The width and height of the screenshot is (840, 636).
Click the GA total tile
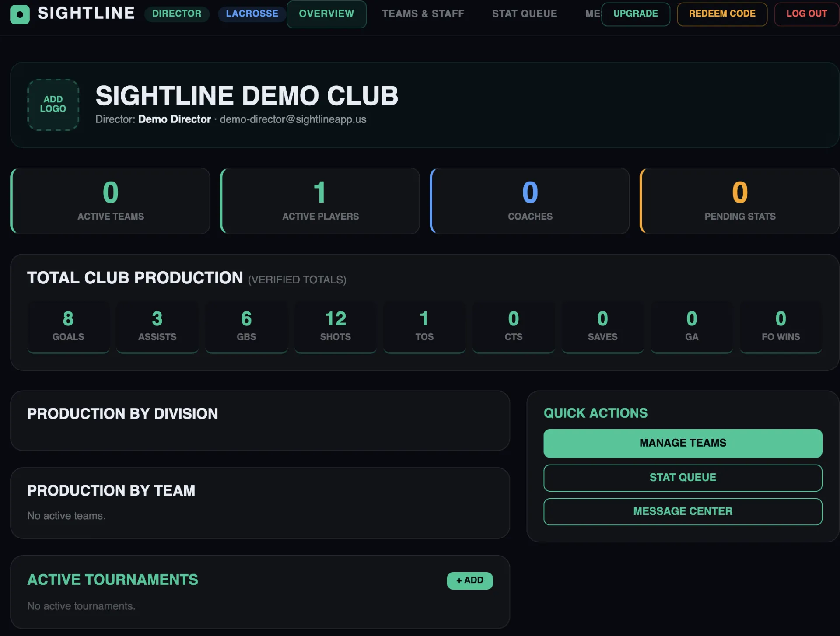[692, 327]
